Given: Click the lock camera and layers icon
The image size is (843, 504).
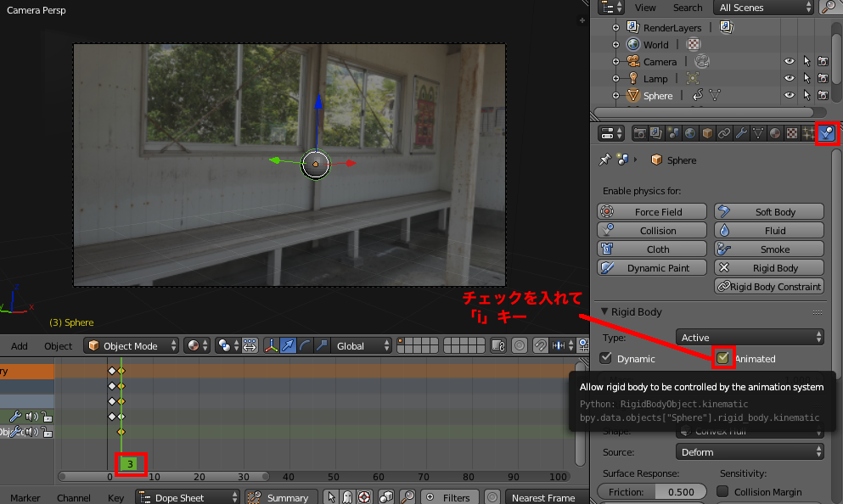Looking at the screenshot, I should tap(498, 345).
